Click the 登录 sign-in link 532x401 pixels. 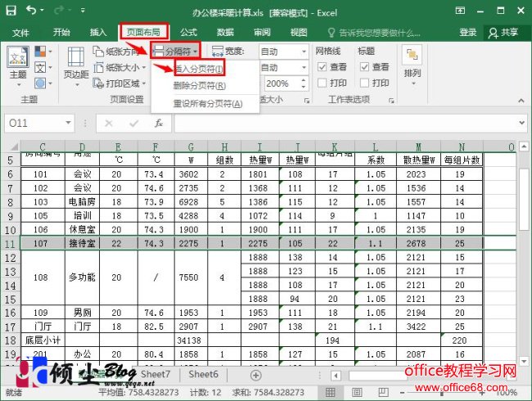coord(468,32)
